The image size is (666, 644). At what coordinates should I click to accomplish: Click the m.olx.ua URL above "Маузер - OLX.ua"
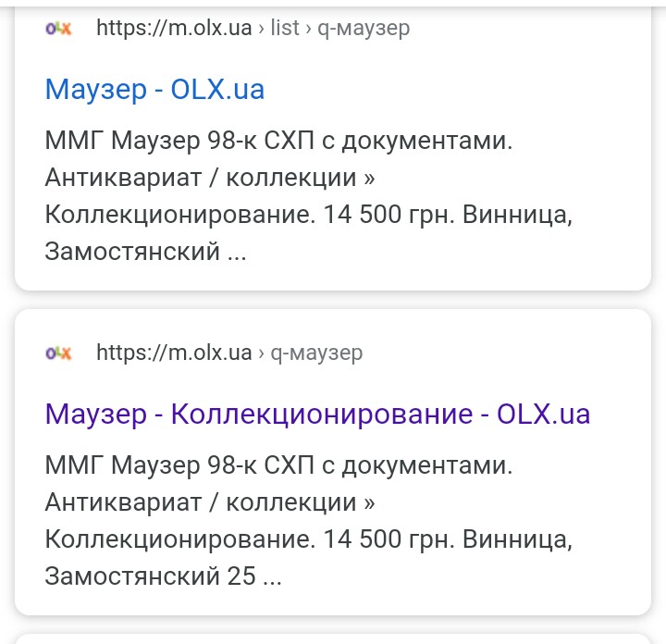174,28
